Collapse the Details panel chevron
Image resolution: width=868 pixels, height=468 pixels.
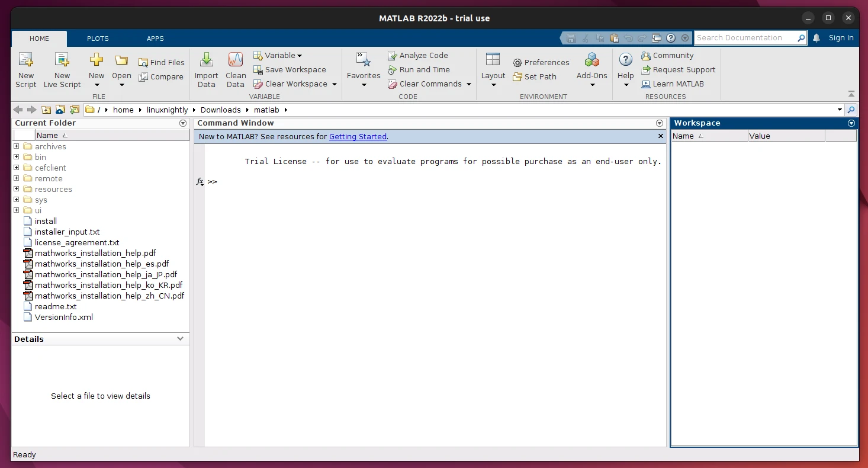180,339
